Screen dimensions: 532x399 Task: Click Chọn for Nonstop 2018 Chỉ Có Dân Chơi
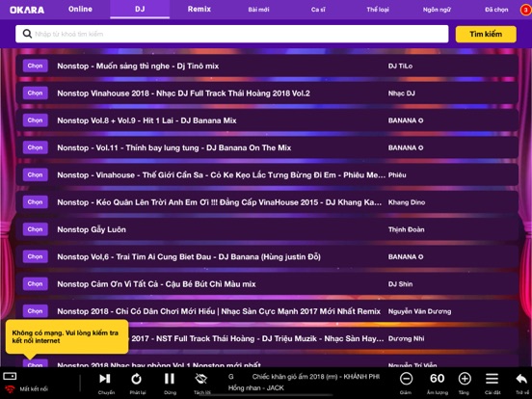tap(36, 311)
